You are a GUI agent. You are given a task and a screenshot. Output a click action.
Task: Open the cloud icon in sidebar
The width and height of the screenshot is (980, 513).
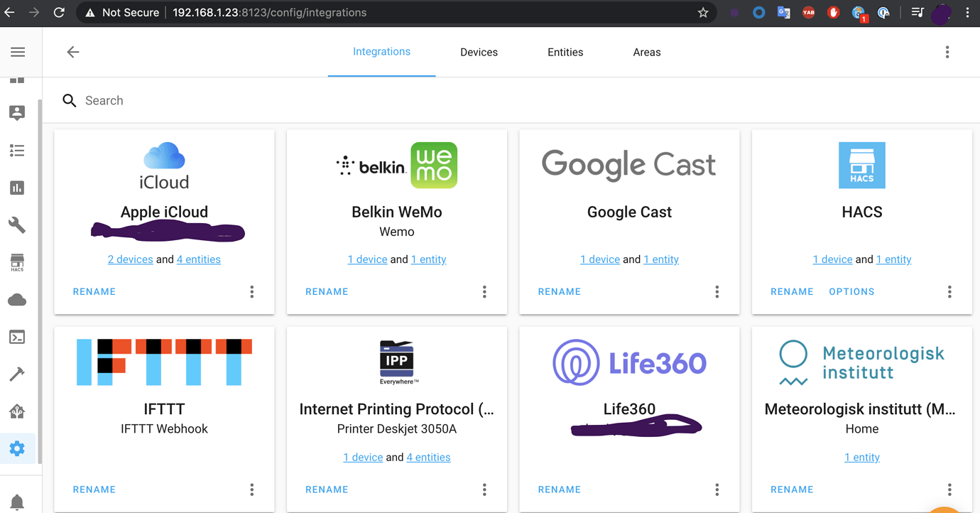coord(17,300)
